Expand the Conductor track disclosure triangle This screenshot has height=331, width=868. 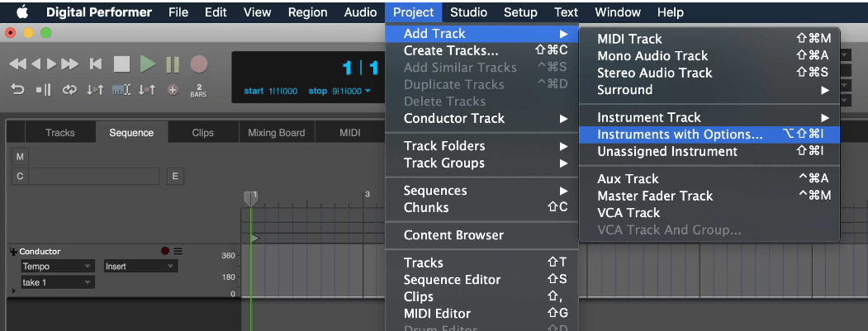point(14,291)
